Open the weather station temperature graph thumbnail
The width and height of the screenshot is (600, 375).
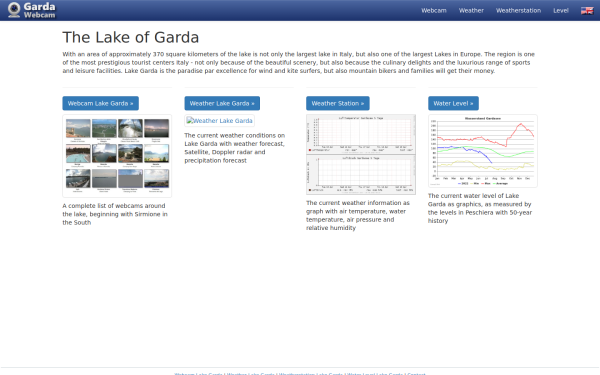click(360, 154)
